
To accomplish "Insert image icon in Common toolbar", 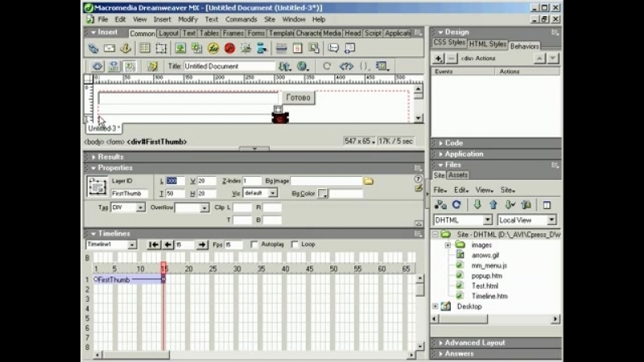I will tap(180, 48).
